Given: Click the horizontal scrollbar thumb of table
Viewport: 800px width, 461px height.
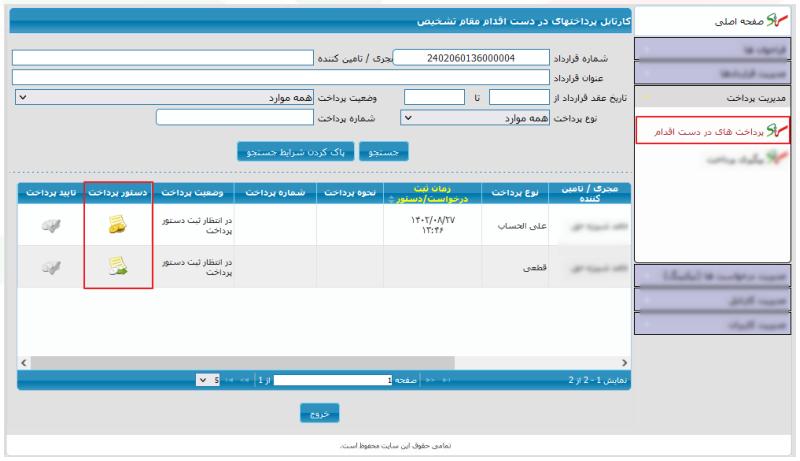Looking at the screenshot, I should pos(242,363).
